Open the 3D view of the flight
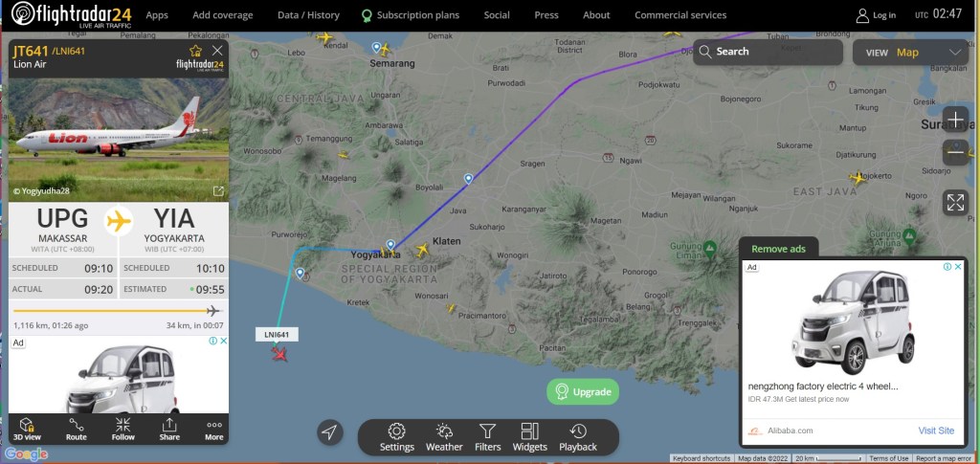The height and width of the screenshot is (464, 980). pyautogui.click(x=26, y=429)
